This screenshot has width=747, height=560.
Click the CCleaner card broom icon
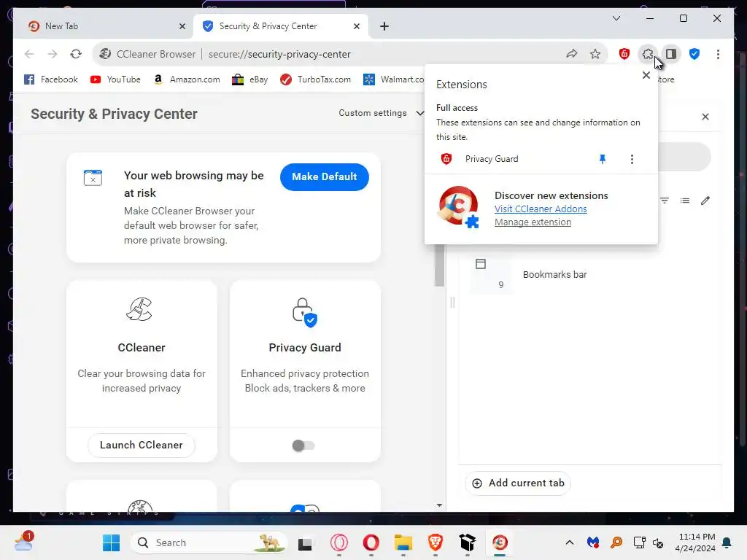tap(139, 309)
